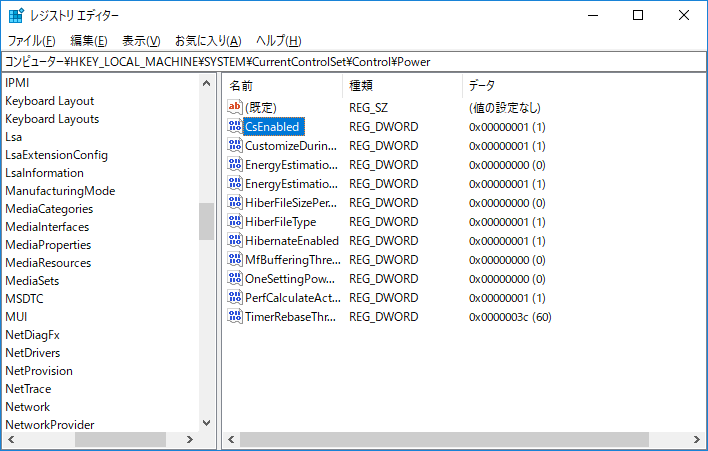This screenshot has height=451, width=708.
Task: Select the MfBufferingThre... value
Action: click(x=293, y=260)
